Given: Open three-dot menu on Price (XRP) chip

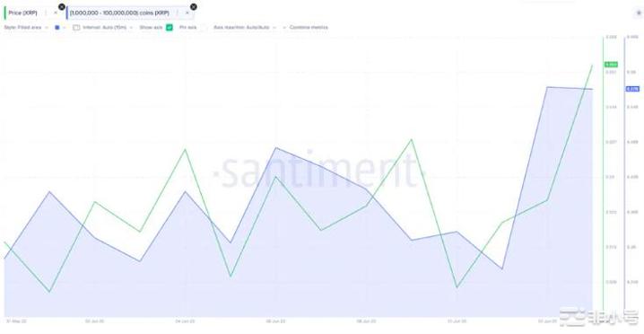Looking at the screenshot, I should (x=46, y=13).
